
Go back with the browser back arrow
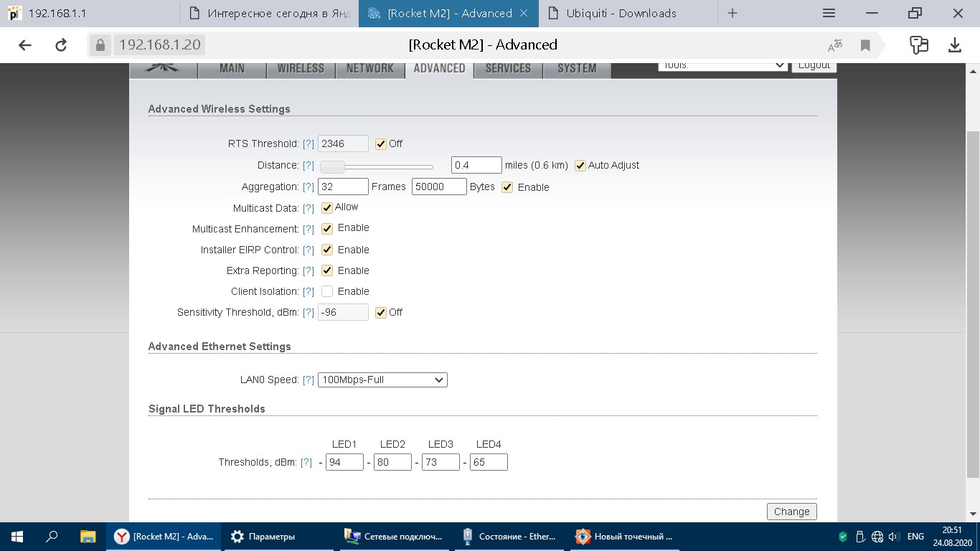click(25, 45)
